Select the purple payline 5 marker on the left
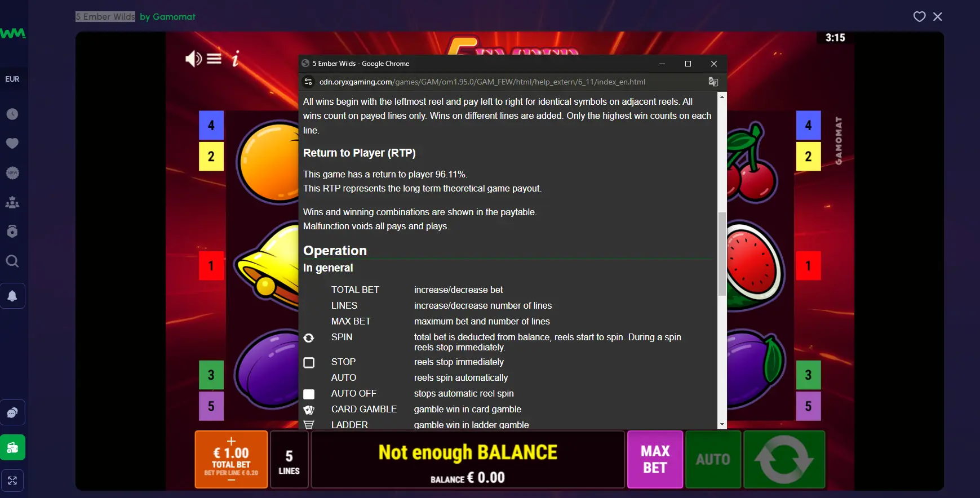Image resolution: width=980 pixels, height=498 pixels. point(211,406)
